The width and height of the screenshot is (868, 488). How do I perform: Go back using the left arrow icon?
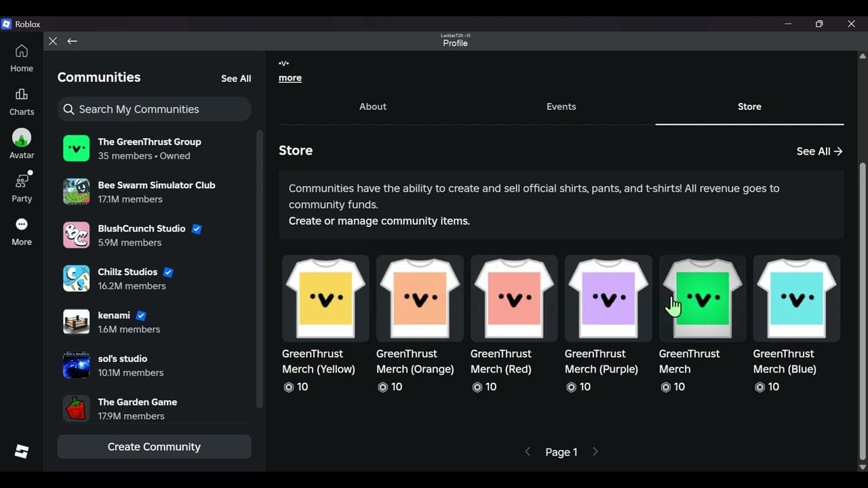pos(72,41)
